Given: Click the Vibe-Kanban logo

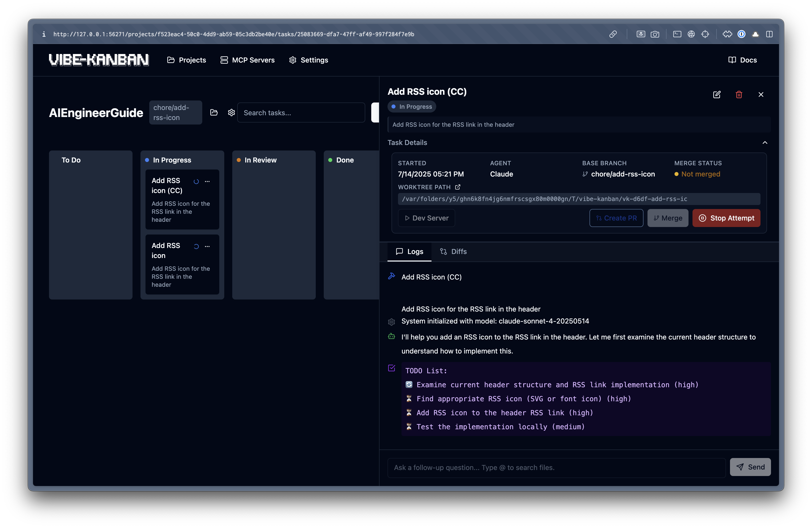Looking at the screenshot, I should tap(98, 60).
